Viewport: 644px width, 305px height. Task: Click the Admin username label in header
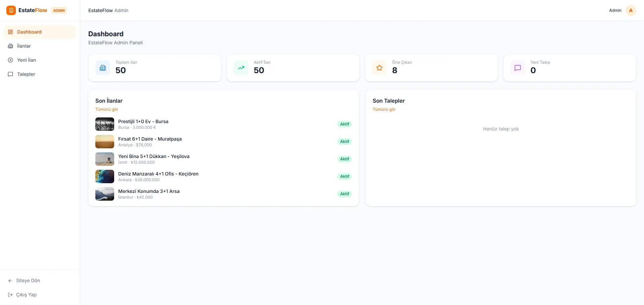coord(615,10)
